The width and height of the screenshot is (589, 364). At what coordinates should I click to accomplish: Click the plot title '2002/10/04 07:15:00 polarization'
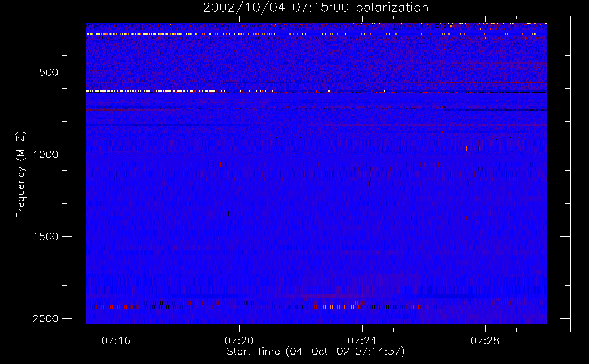(316, 8)
